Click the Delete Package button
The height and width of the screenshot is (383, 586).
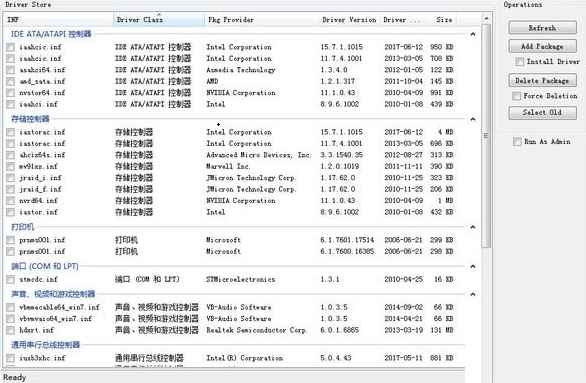(542, 81)
